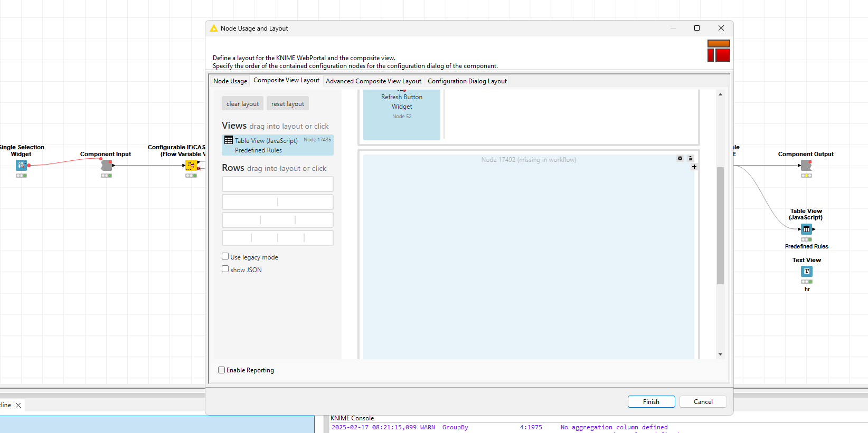This screenshot has width=868, height=433.
Task: Select the four-column row template
Action: point(278,238)
